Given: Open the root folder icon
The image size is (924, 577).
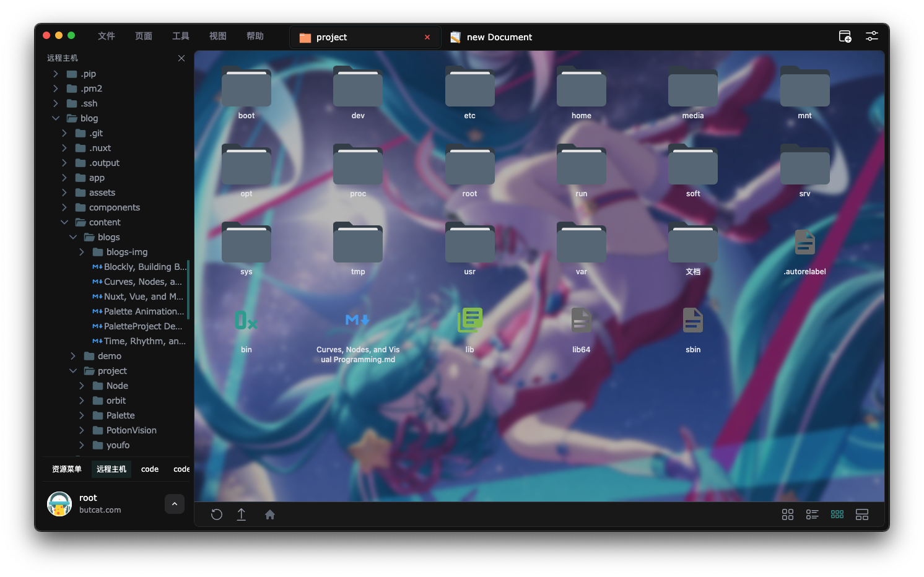Looking at the screenshot, I should tap(470, 164).
